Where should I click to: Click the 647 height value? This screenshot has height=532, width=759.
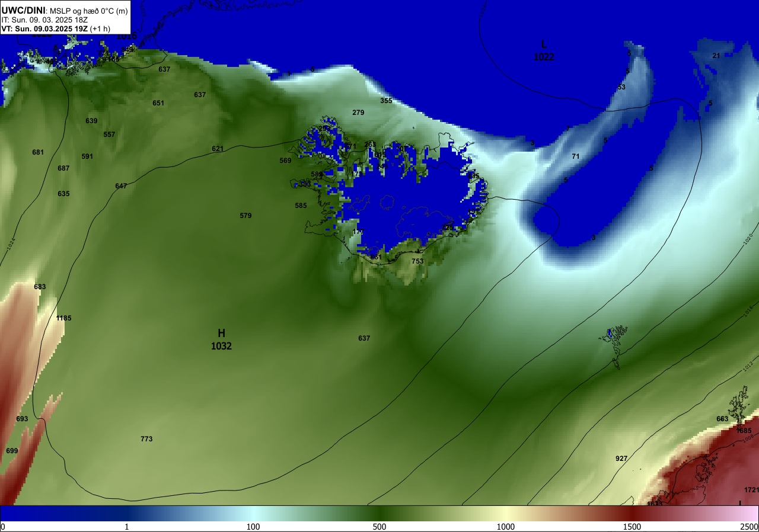pos(121,186)
